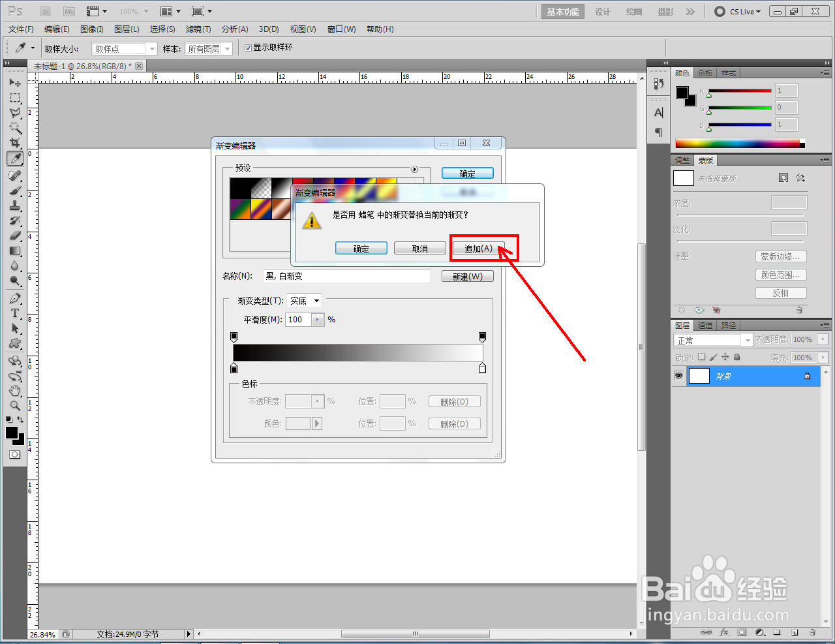Open the layer 不透明度 arrow
Screen dimensions: 835x644
[x=823, y=339]
